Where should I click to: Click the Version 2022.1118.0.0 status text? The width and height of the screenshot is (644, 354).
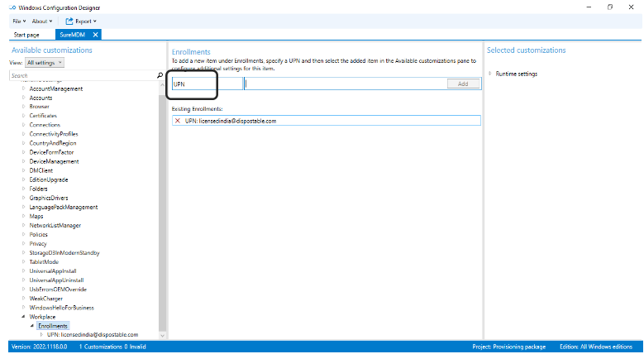tap(39, 347)
